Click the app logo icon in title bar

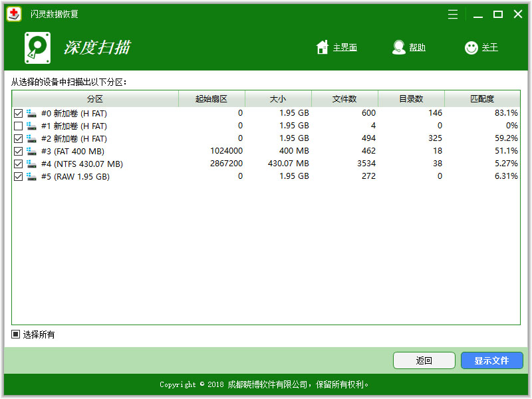point(14,14)
